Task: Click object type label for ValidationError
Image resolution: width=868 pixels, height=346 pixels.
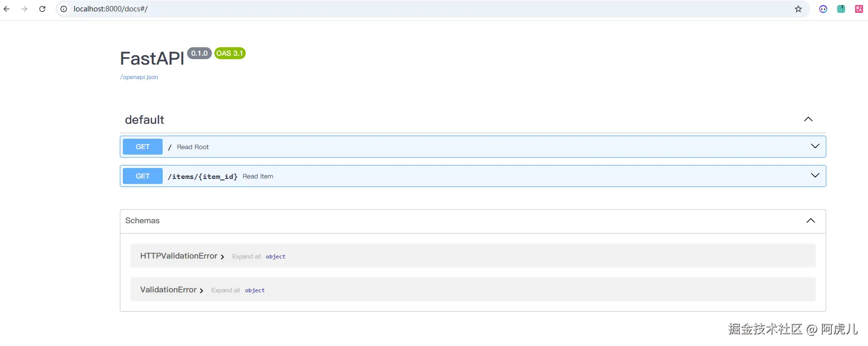Action: [x=255, y=290]
